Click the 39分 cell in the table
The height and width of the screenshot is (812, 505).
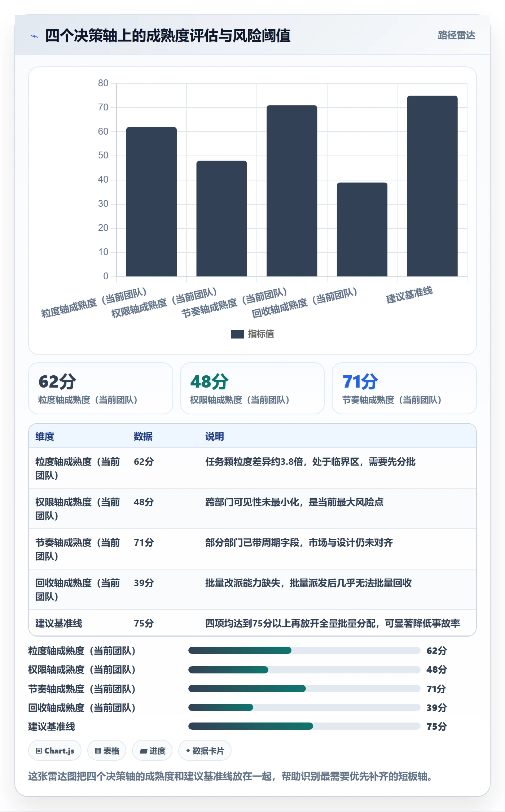click(144, 583)
